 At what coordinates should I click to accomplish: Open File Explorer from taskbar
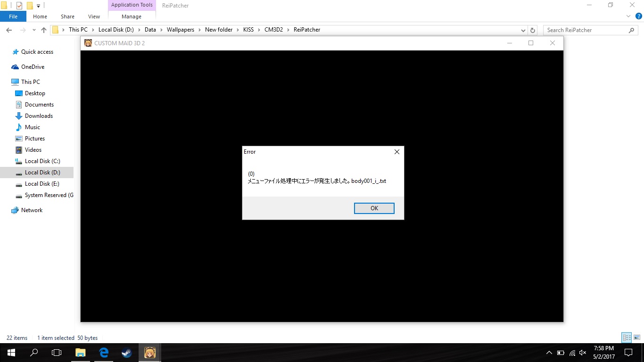[81, 353]
